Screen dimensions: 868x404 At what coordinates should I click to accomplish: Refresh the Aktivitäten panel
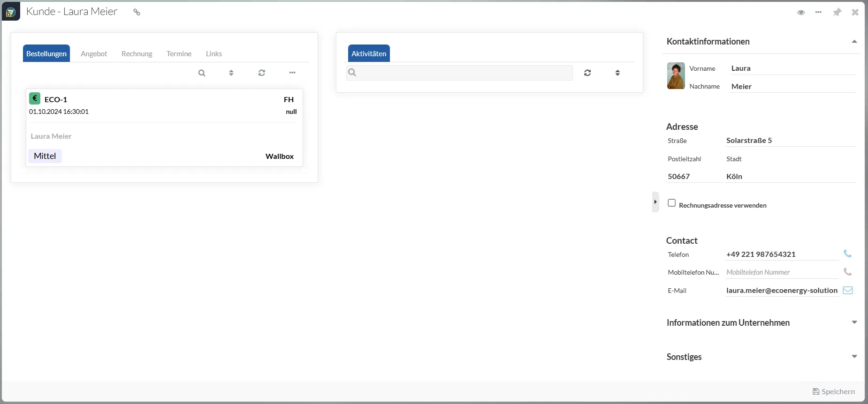point(587,73)
